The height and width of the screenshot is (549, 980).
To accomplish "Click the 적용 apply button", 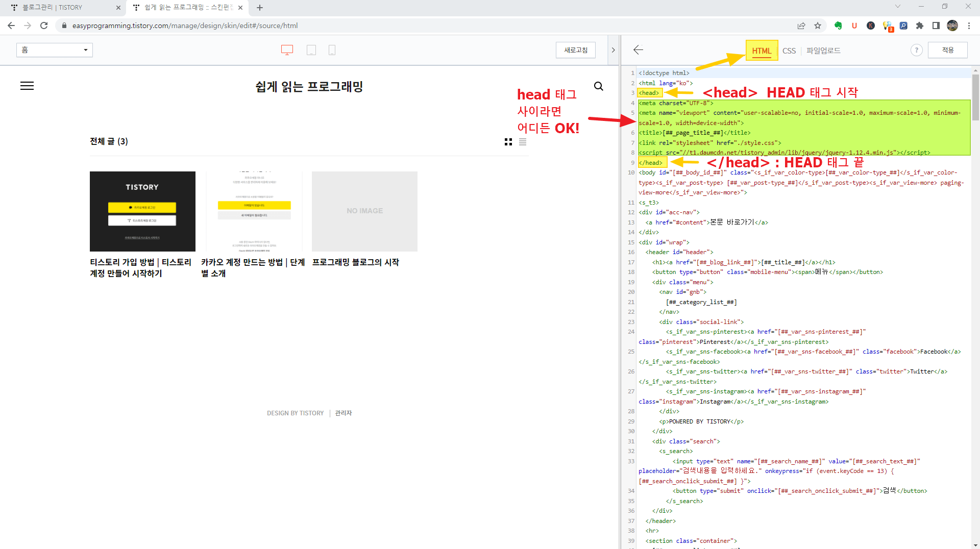I will (948, 50).
